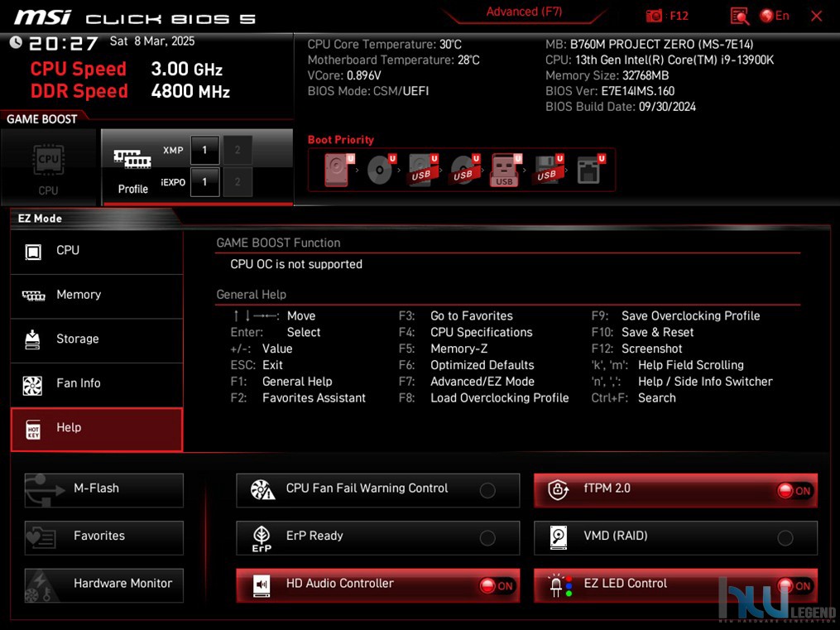Viewport: 840px width, 630px height.
Task: Click the Boot Priority heading
Action: [x=341, y=140]
